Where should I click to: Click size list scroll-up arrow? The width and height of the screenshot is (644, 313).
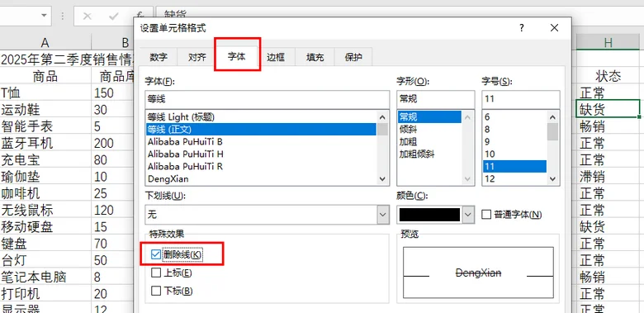[552, 117]
